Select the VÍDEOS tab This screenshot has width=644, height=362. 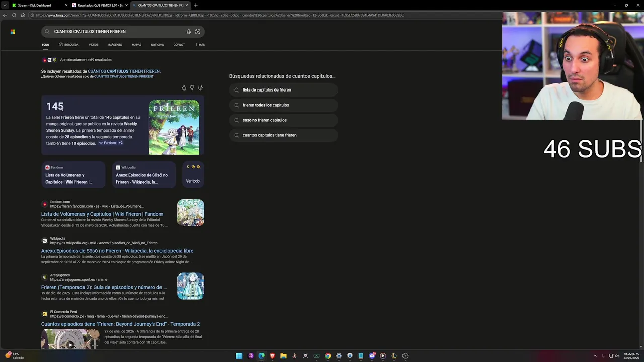94,45
